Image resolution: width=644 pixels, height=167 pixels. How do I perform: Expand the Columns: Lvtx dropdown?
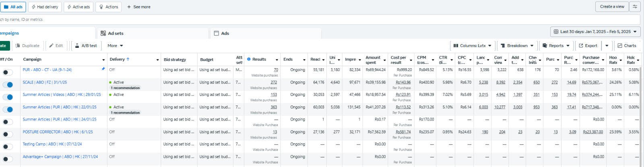click(473, 46)
